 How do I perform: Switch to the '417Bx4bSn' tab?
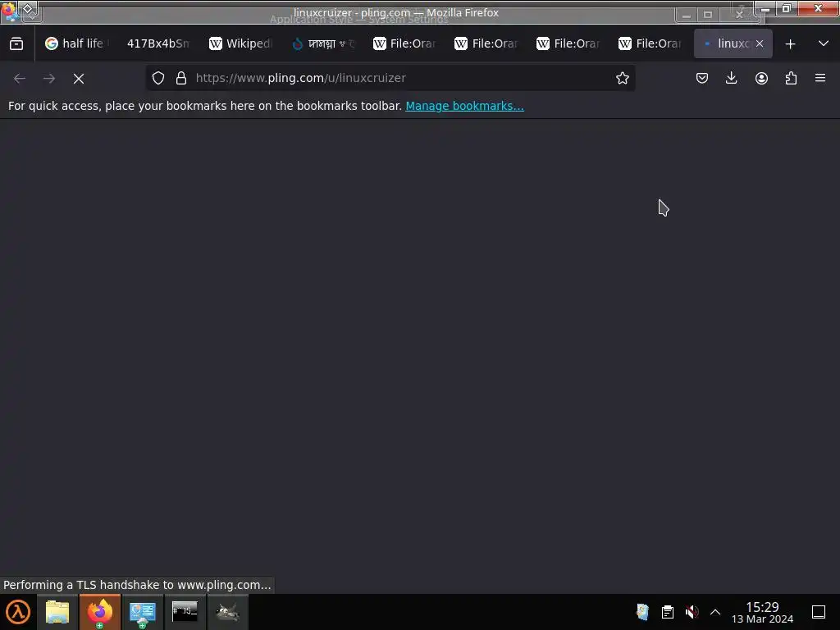pos(157,43)
